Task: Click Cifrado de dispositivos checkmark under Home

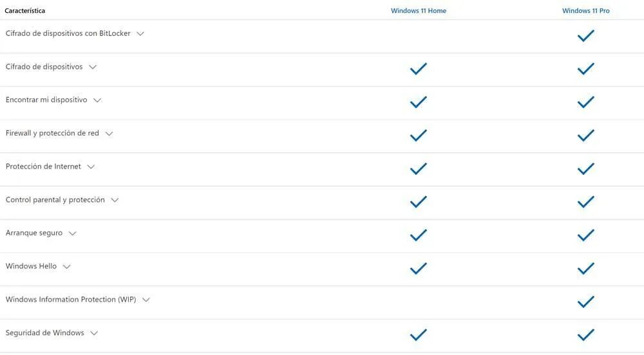Action: tap(419, 69)
